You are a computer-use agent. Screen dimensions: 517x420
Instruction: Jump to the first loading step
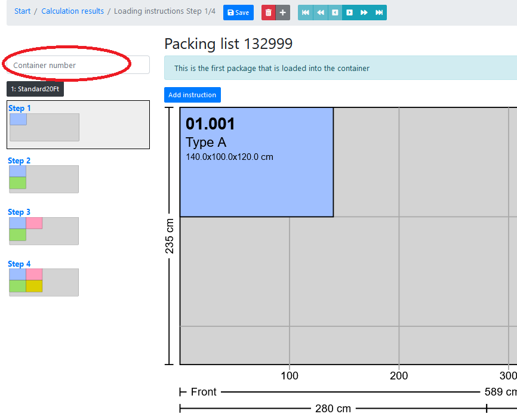[305, 12]
